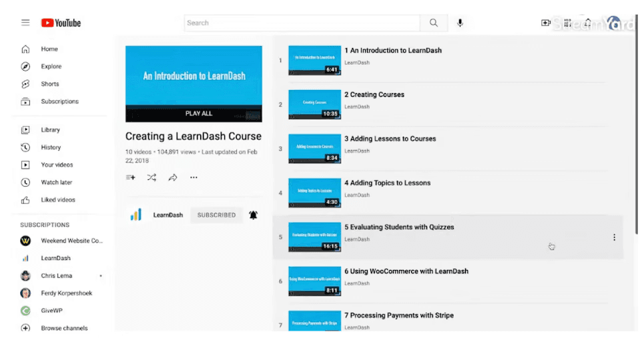Open playlist more options ellipsis

(194, 177)
